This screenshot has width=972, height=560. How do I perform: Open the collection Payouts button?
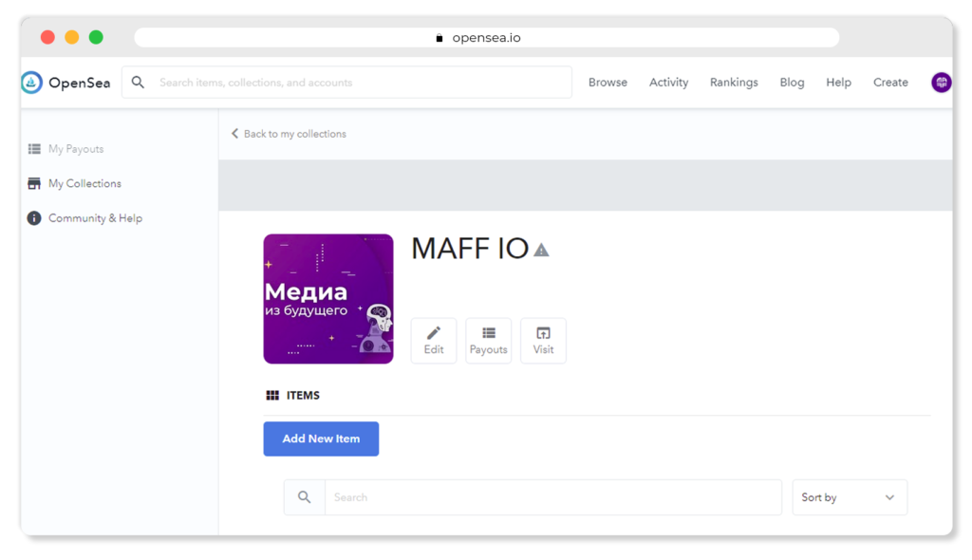489,340
